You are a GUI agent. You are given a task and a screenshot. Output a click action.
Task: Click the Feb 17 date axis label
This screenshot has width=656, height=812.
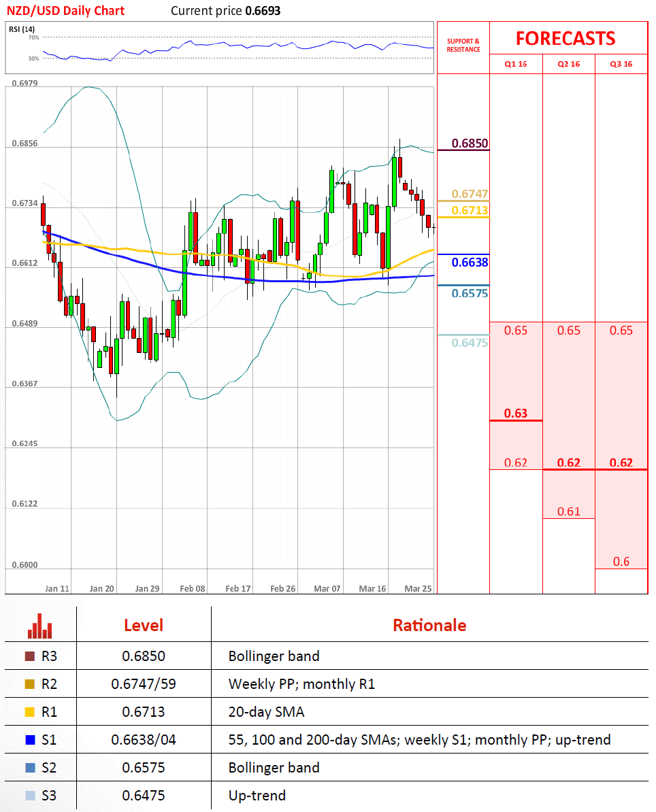(238, 589)
